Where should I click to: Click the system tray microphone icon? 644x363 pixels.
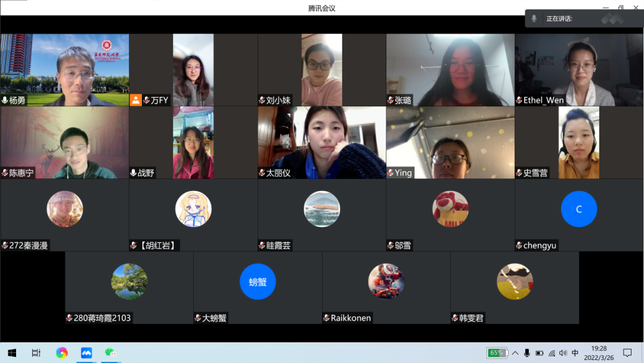click(527, 353)
